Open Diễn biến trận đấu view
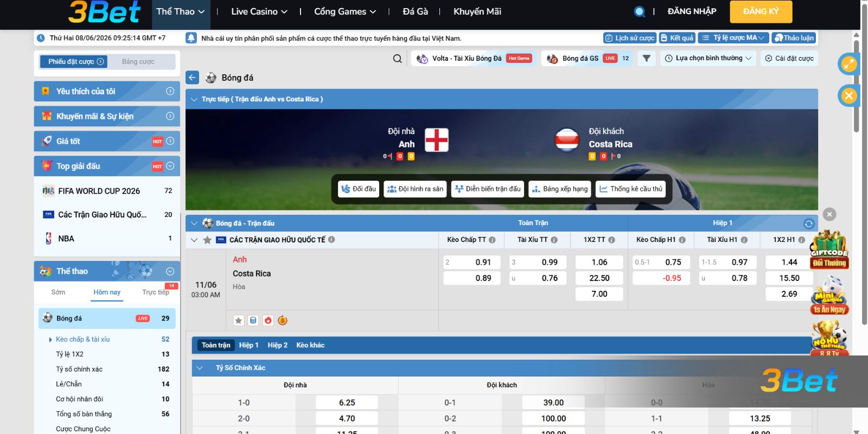This screenshot has height=434, width=868. pyautogui.click(x=488, y=189)
